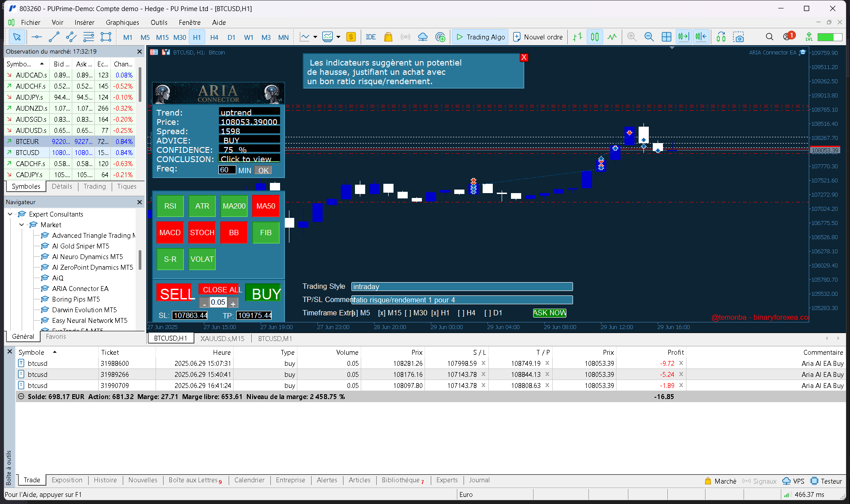
Task: Select the equidistant channel tool
Action: tap(71, 37)
